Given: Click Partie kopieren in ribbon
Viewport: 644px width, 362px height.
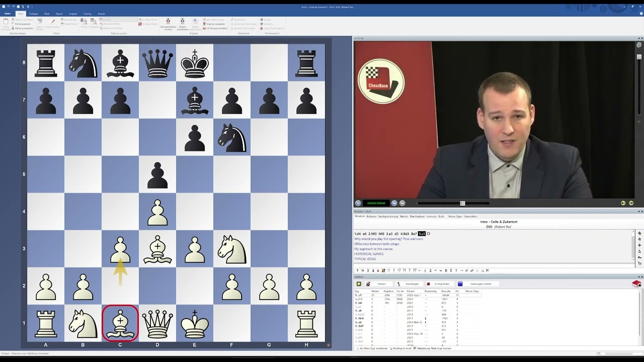Looking at the screenshot, I should (21, 24).
